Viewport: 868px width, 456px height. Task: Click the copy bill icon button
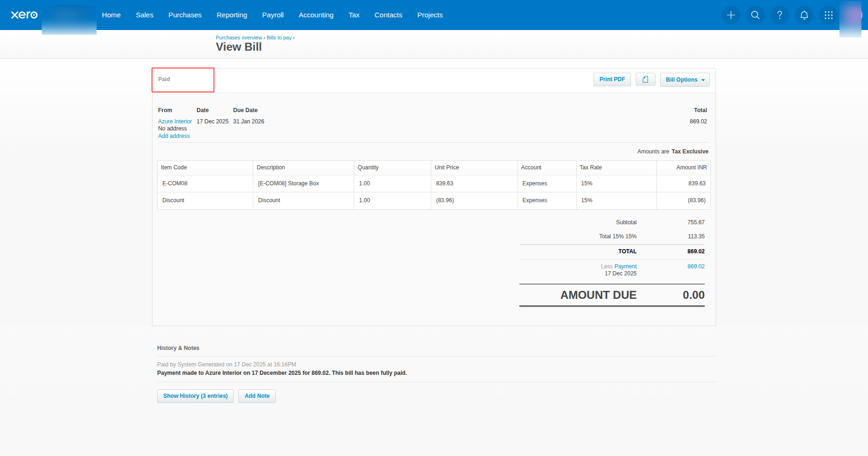(645, 80)
